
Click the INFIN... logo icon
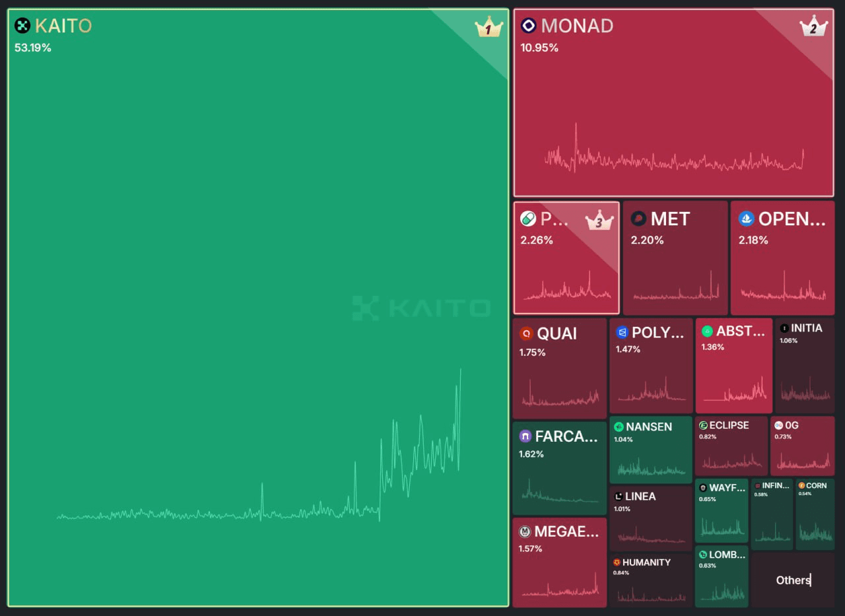(757, 485)
